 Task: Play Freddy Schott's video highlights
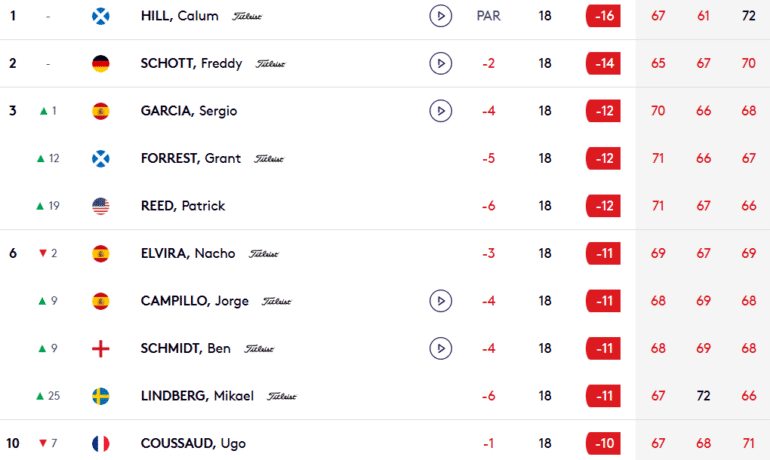[440, 64]
